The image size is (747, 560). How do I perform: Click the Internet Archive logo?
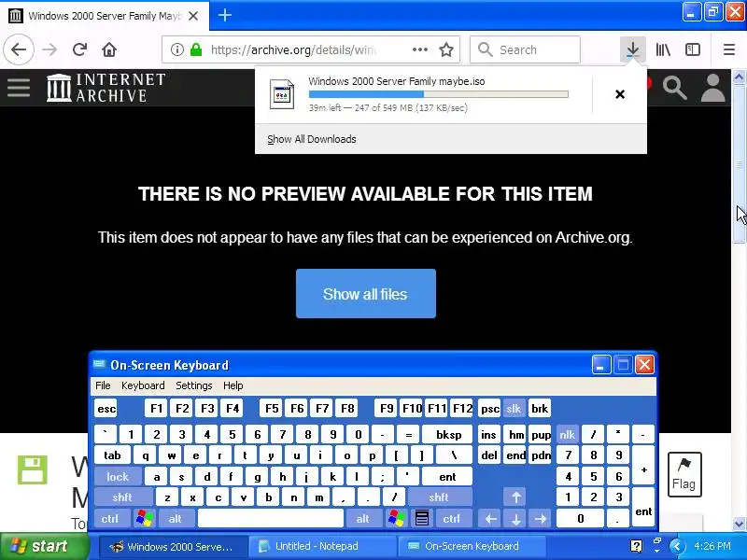click(106, 88)
